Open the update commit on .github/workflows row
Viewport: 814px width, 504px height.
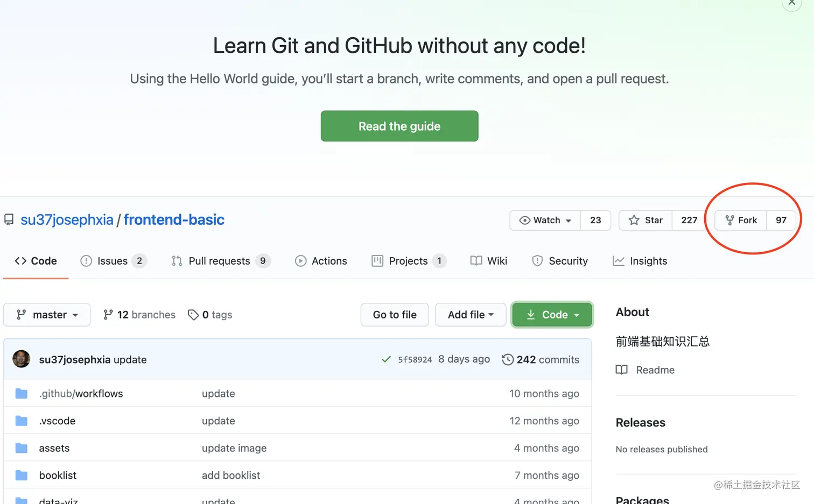[x=219, y=394]
